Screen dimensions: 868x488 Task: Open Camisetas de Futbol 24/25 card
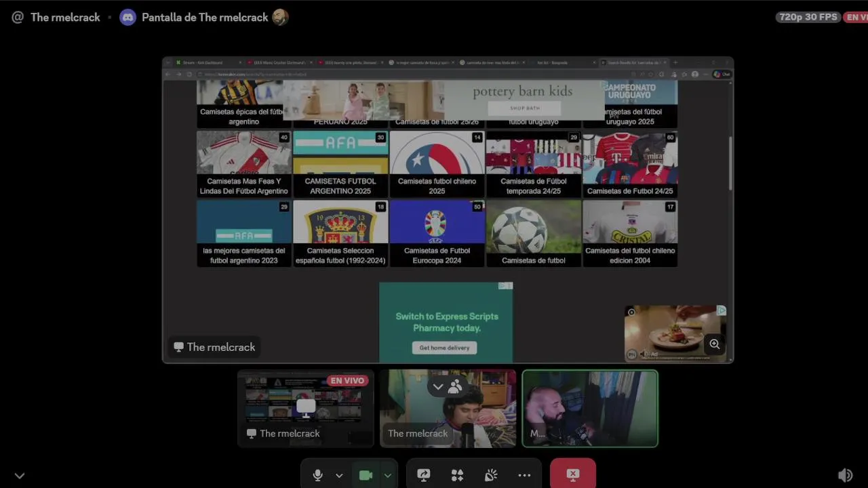(x=630, y=164)
